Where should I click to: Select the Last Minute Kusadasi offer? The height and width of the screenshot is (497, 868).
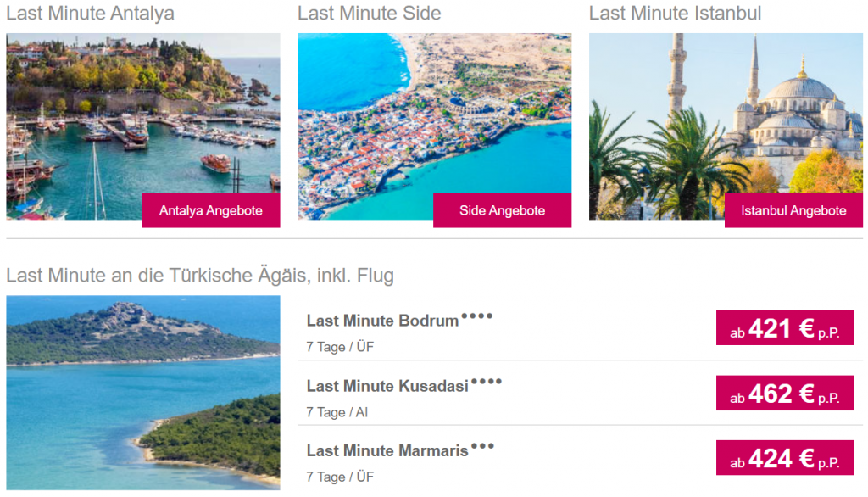387,386
